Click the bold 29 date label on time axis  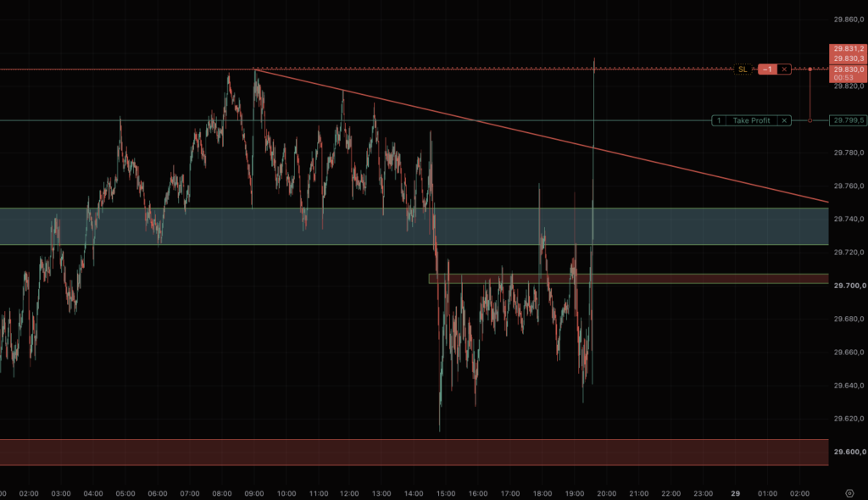click(735, 493)
